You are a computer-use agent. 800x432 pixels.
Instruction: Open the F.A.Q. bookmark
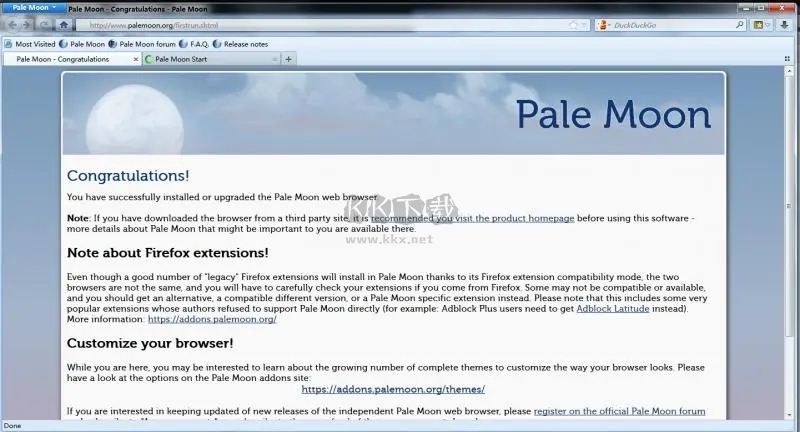(194, 44)
